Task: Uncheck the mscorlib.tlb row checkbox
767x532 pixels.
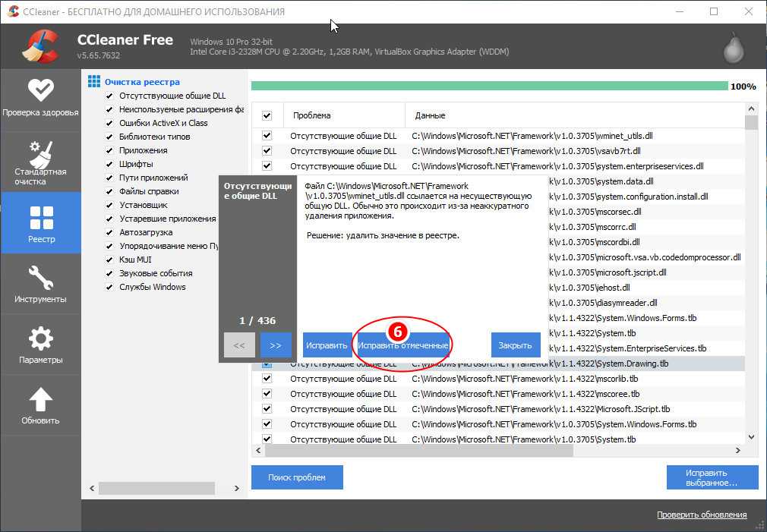Action: tap(267, 379)
